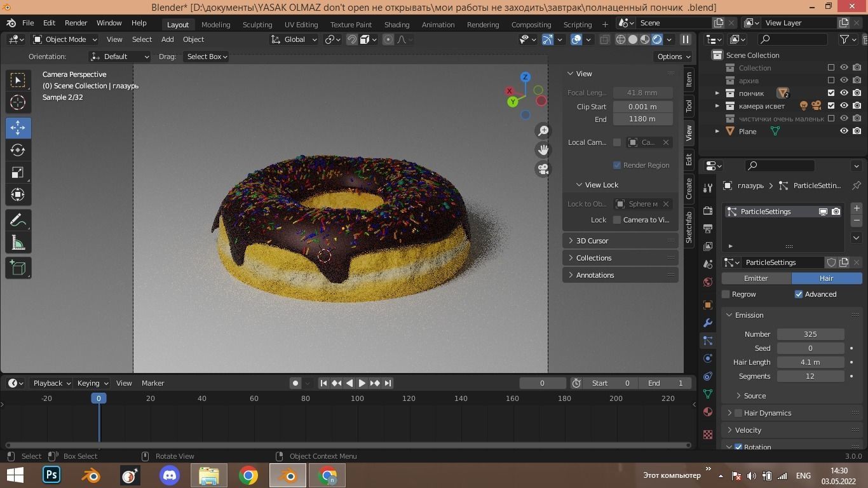This screenshot has height=488, width=868.
Task: Open Global transform orientation dropdown
Action: (x=294, y=39)
